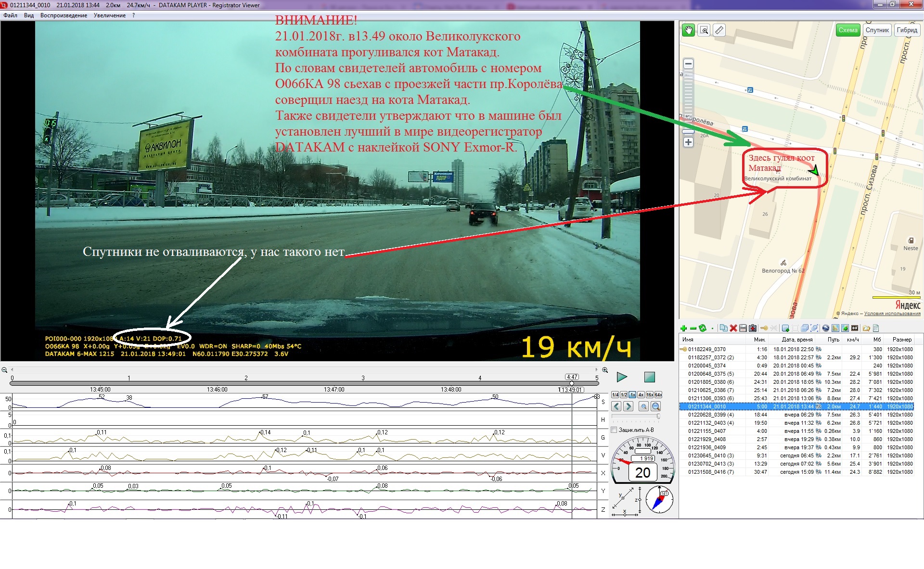The image size is (924, 569).
Task: Select the hand pan tool on map
Action: coord(689,30)
